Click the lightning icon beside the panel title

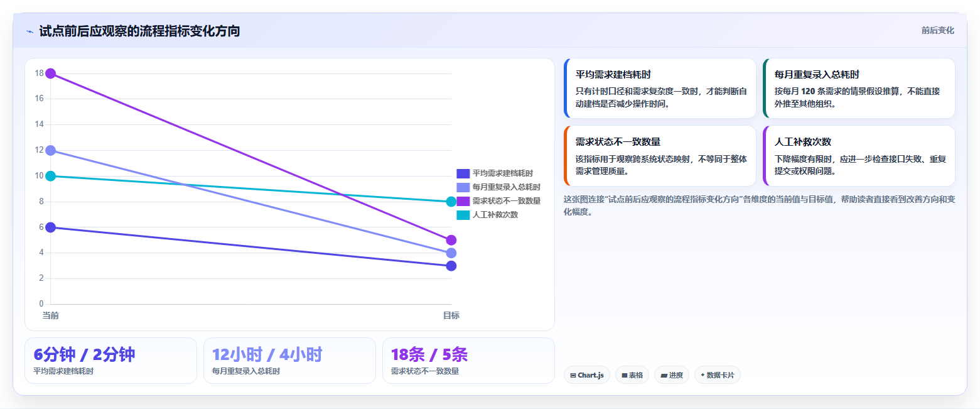pos(30,31)
